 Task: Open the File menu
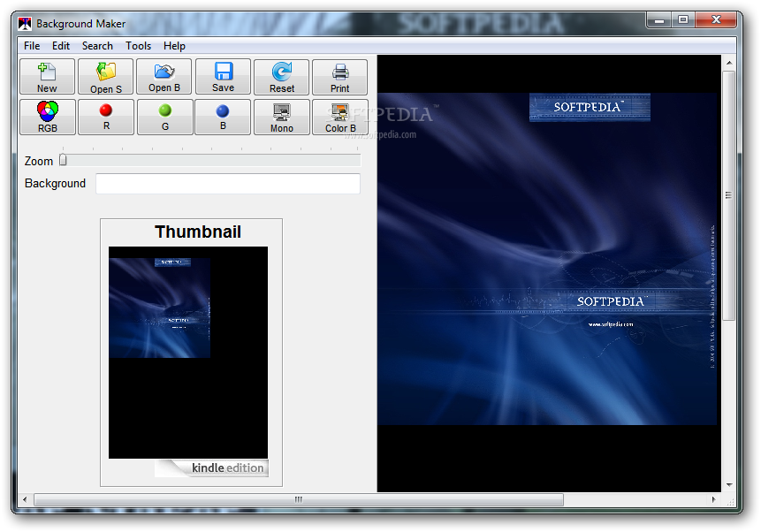[x=32, y=46]
